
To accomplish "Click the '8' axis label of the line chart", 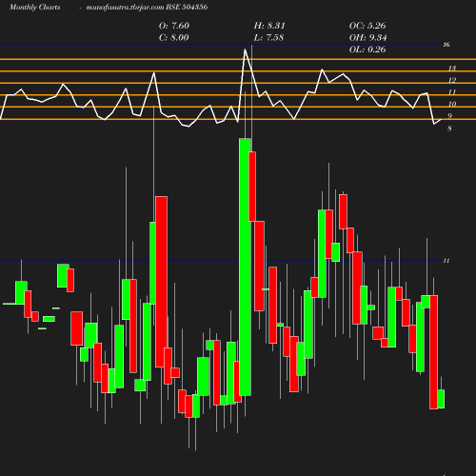I will (x=449, y=129).
